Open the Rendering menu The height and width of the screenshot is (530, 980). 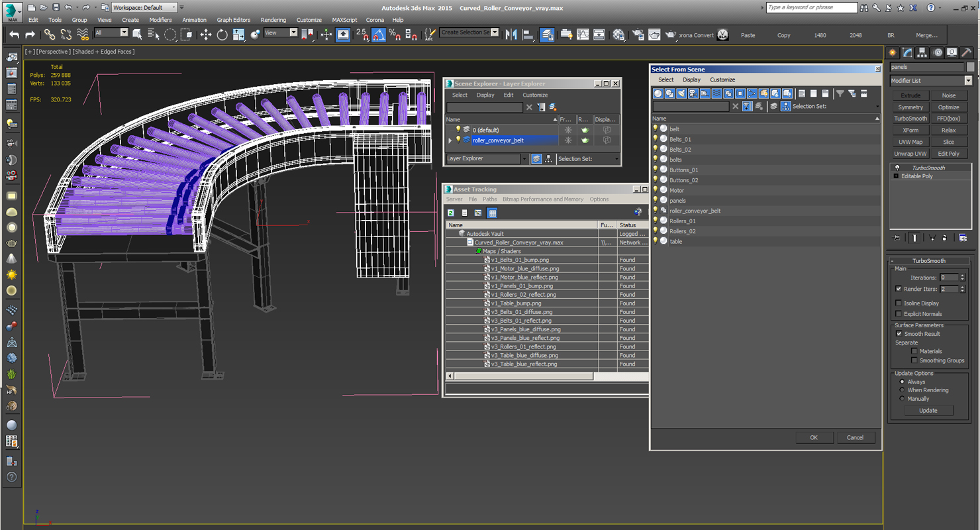(x=273, y=20)
